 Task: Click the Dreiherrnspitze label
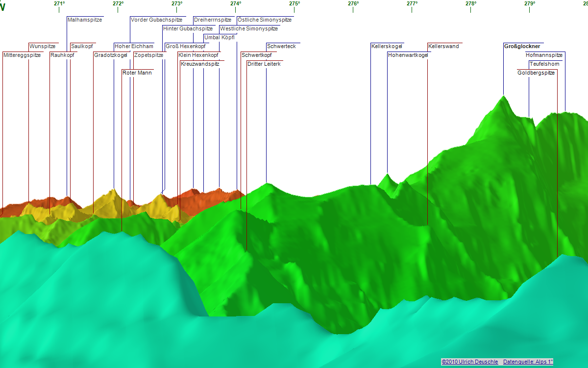[x=213, y=20]
